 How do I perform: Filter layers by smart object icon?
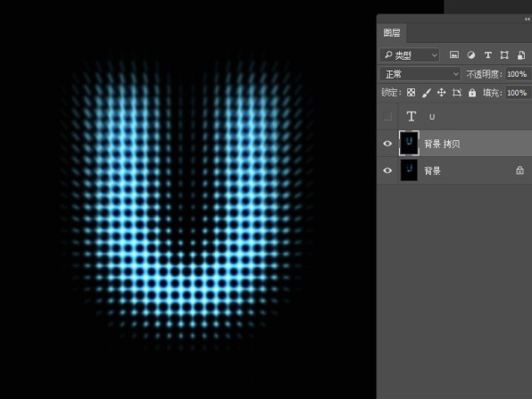click(521, 55)
